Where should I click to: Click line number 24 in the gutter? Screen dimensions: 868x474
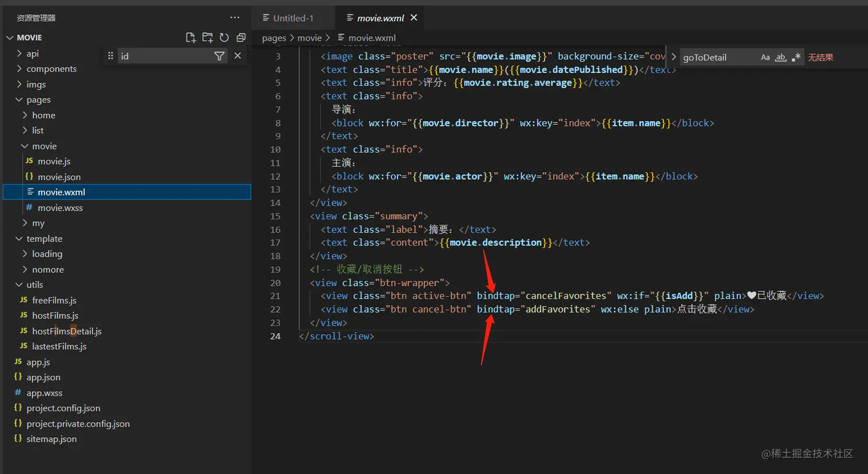click(x=275, y=336)
